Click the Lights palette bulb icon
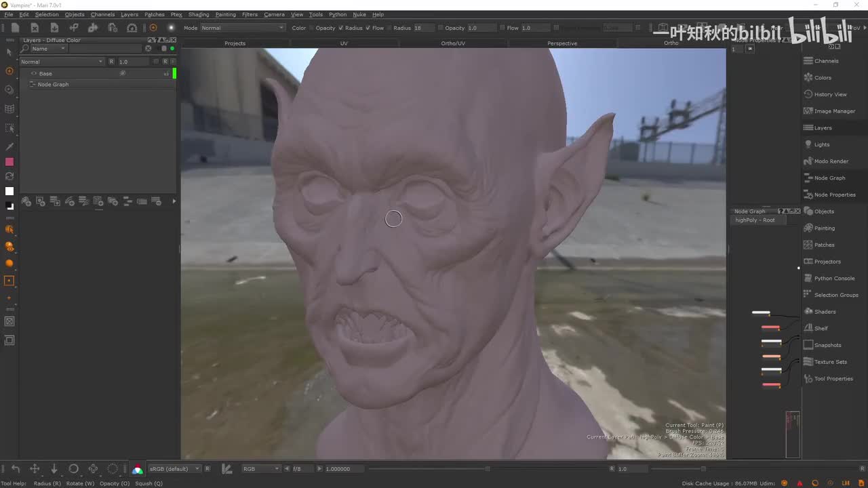Screen dimensions: 868x488 point(808,144)
